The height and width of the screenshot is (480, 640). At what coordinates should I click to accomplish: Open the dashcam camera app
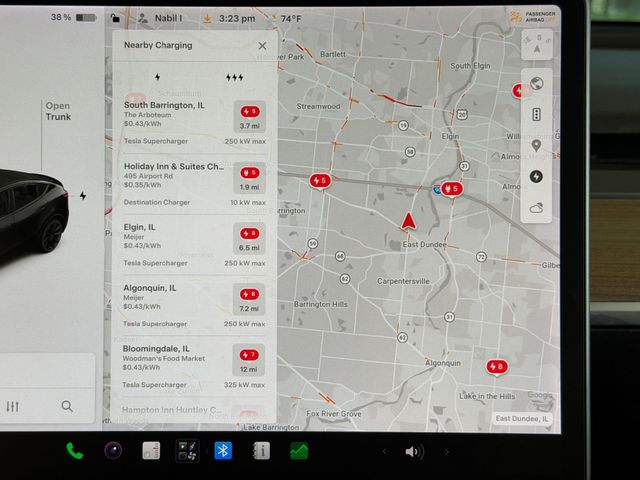click(113, 451)
